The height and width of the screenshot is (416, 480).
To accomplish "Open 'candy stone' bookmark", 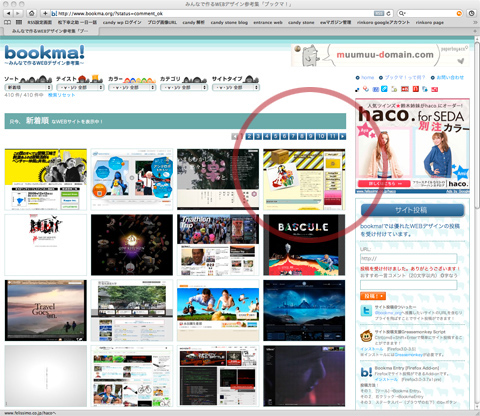I will 301,22.
